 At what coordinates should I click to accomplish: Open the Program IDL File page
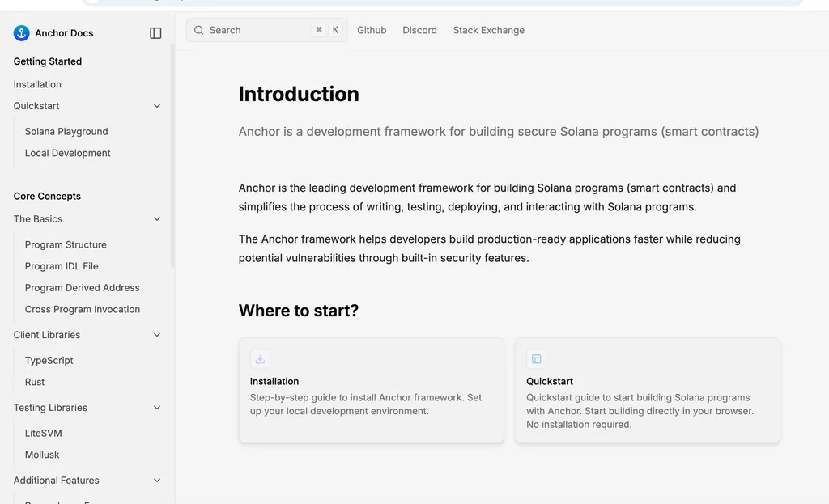(62, 266)
